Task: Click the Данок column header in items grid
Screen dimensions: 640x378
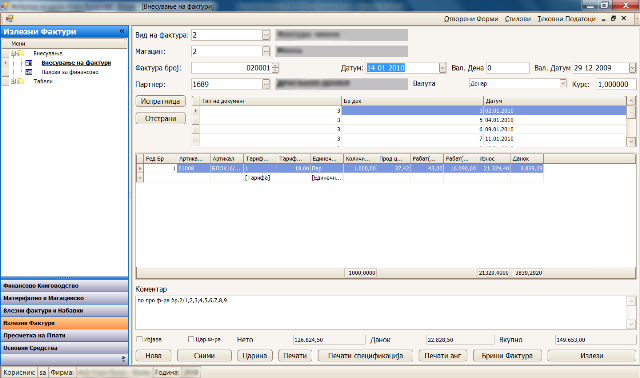Action: coord(527,158)
